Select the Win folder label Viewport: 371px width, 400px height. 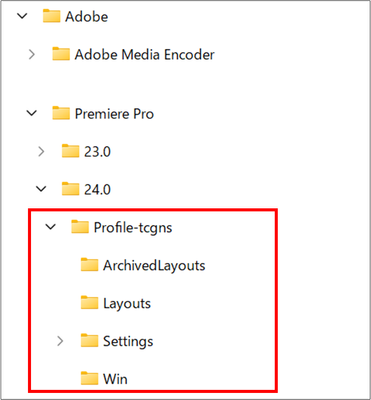[115, 379]
